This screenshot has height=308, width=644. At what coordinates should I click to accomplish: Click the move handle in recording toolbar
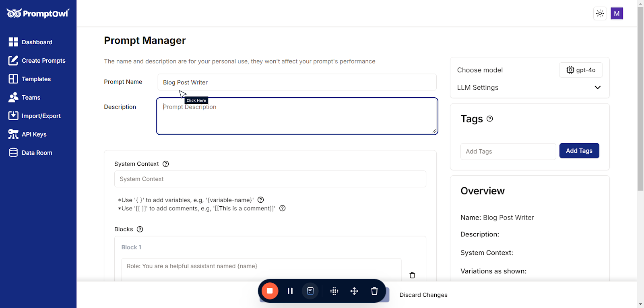[x=354, y=291]
